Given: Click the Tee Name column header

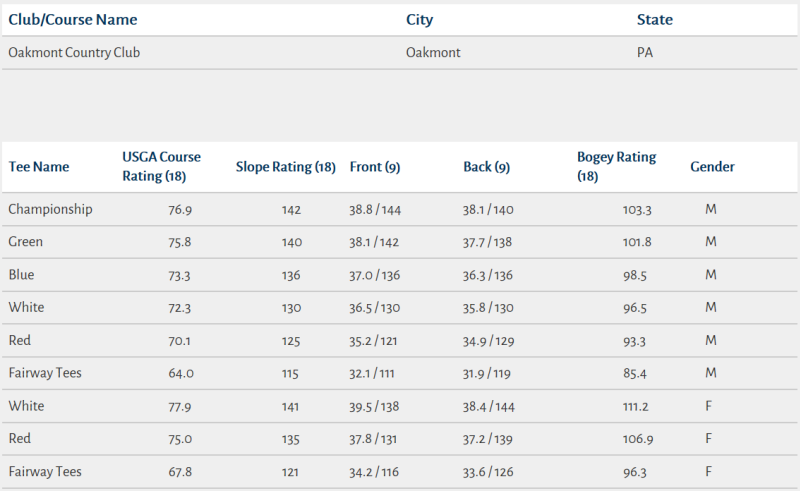Looking at the screenshot, I should pyautogui.click(x=39, y=167).
